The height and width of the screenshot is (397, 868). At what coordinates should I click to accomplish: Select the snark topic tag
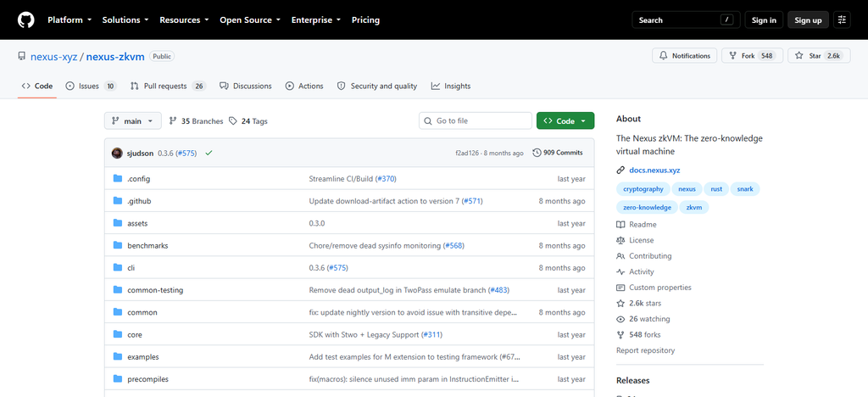click(745, 189)
